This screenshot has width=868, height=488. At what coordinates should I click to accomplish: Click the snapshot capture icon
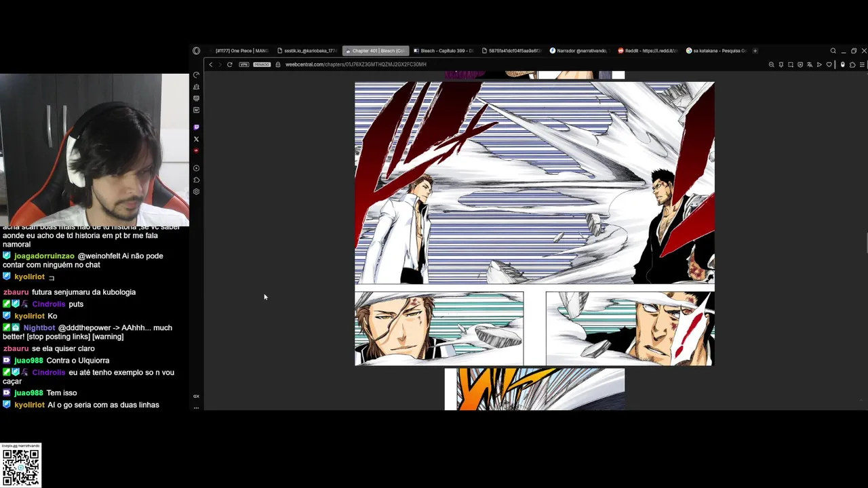tap(791, 64)
